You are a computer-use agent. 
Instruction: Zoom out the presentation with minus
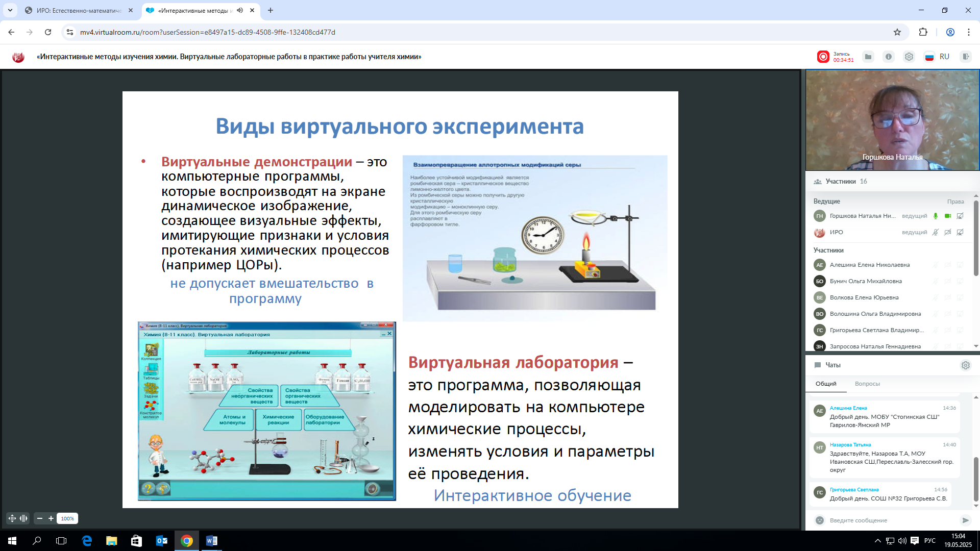(40, 518)
